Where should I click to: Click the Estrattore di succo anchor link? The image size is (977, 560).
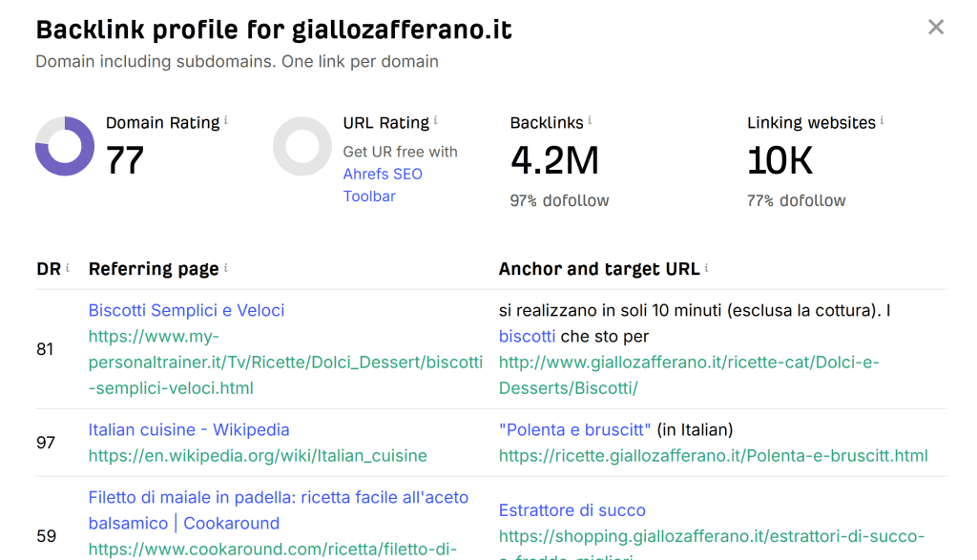click(572, 510)
